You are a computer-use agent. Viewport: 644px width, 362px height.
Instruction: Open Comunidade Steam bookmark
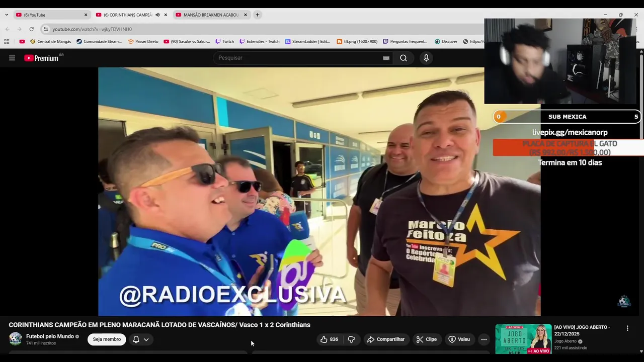[99, 42]
